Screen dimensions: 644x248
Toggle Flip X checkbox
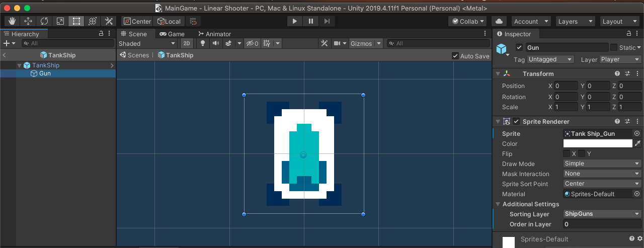pyautogui.click(x=567, y=153)
